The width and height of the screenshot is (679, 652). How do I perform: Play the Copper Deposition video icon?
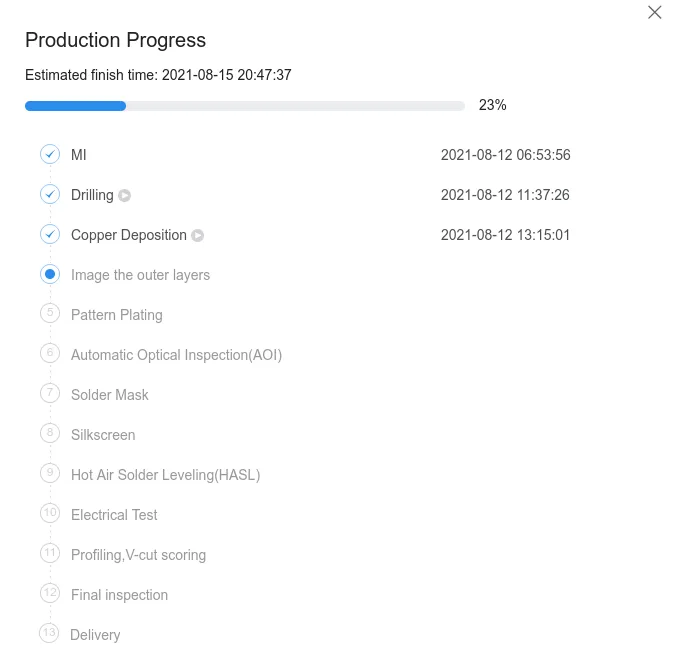(x=198, y=236)
